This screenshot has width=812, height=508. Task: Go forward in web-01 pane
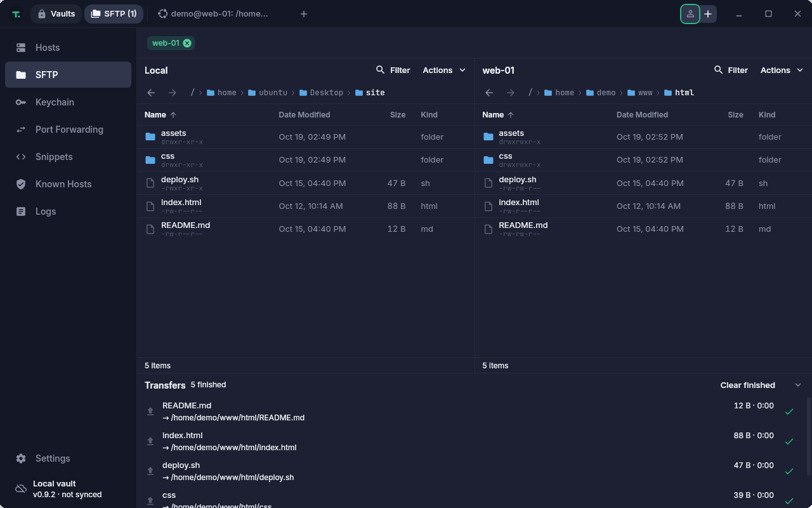510,93
